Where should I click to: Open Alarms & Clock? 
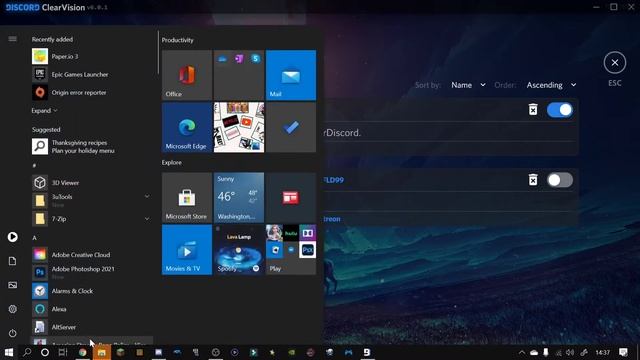(x=92, y=291)
